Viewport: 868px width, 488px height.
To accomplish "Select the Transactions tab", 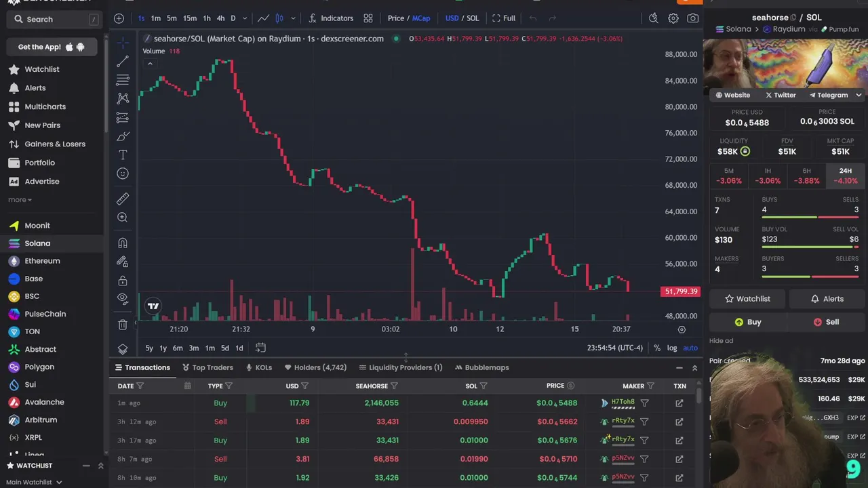I will click(x=142, y=367).
